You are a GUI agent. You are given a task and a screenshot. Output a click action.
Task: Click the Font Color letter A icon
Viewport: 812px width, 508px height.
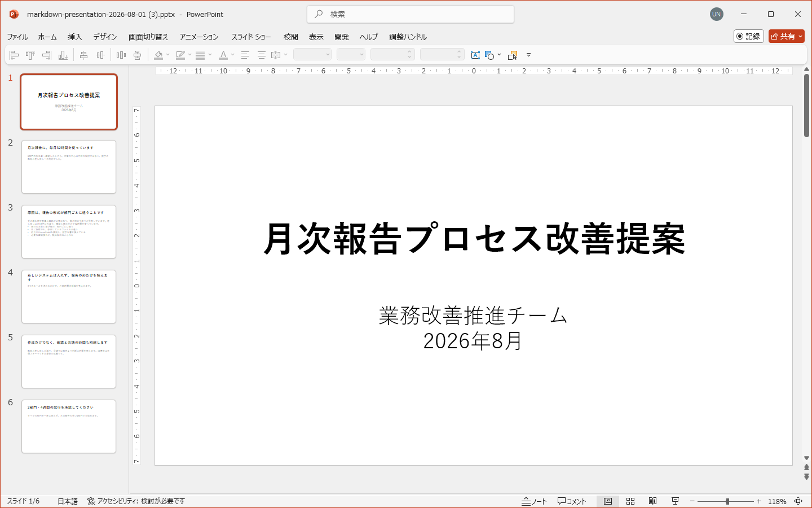coord(223,55)
